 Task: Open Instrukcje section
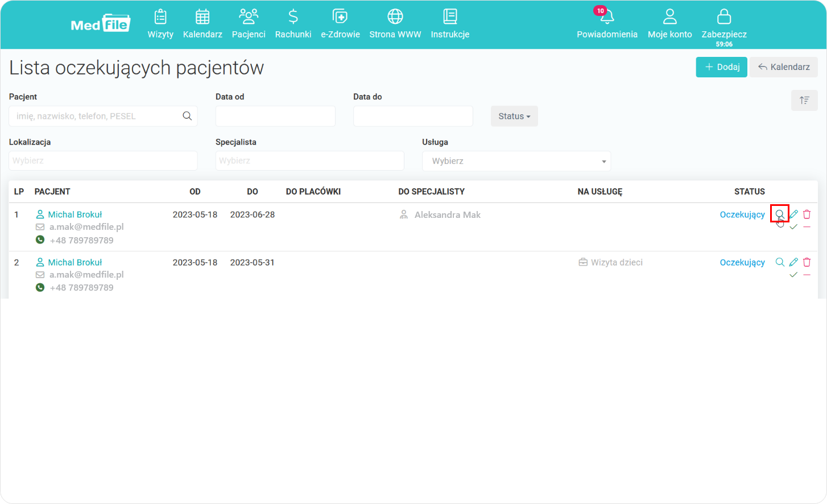coord(450,24)
